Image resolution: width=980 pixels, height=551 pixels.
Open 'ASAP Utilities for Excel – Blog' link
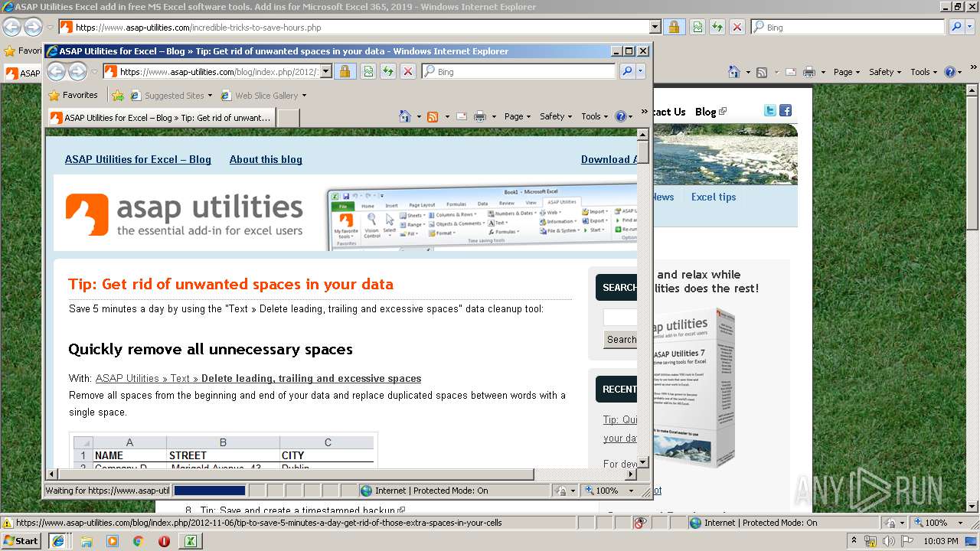coord(138,159)
